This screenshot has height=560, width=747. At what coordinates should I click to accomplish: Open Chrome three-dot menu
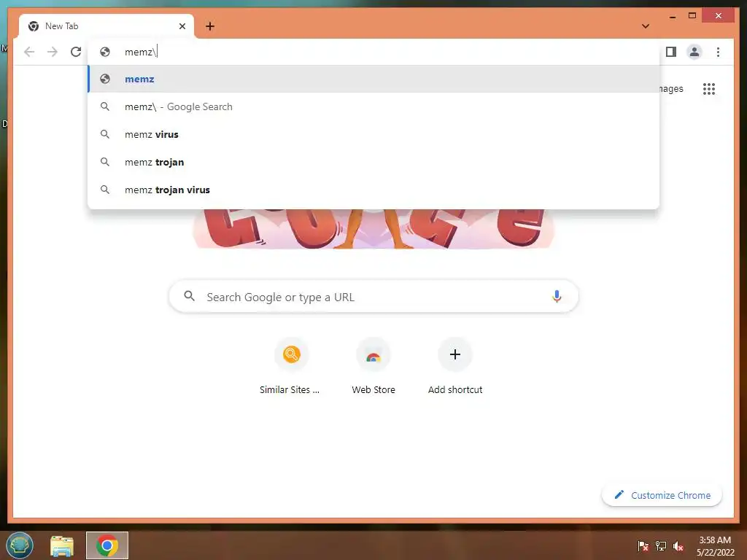click(718, 52)
